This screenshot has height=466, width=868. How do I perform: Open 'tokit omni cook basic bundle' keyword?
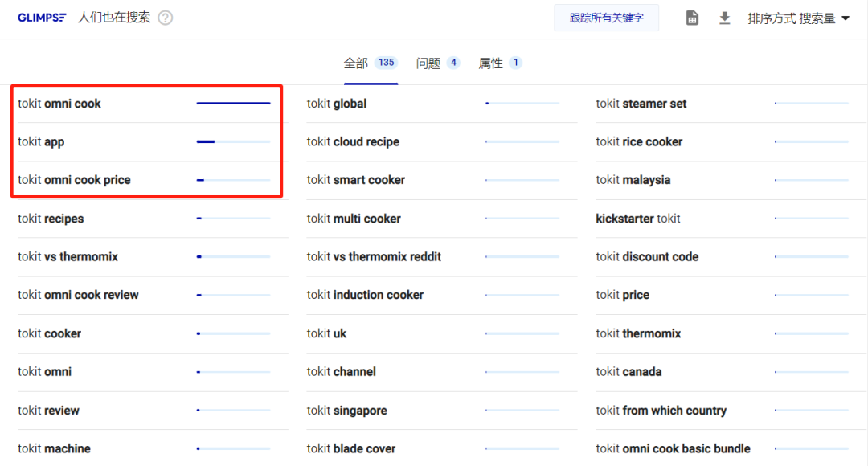[x=673, y=448]
